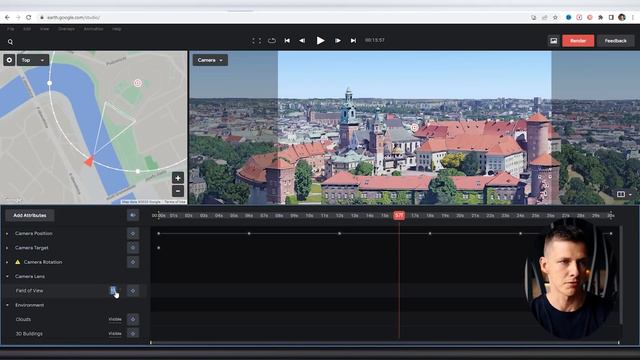The width and height of the screenshot is (640, 360).
Task: Step forward one frame
Action: (338, 41)
